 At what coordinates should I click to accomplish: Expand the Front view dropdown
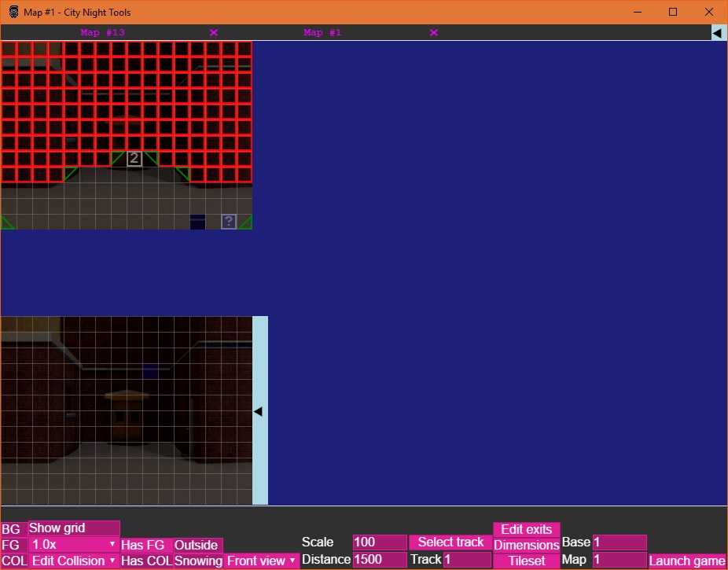[x=262, y=561]
